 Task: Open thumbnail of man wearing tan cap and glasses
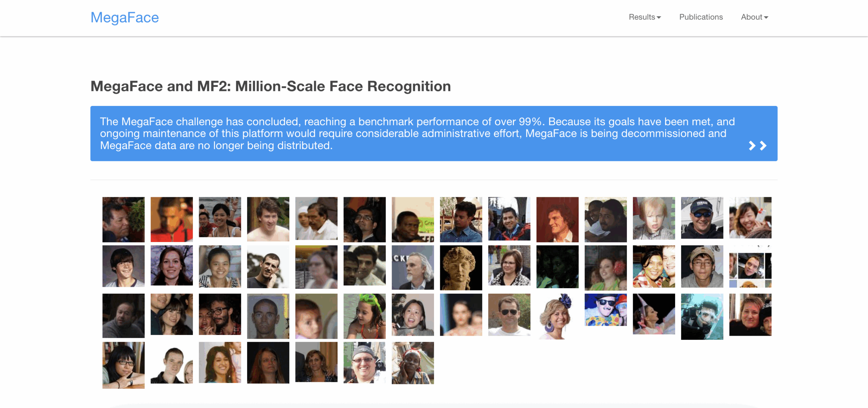702,266
